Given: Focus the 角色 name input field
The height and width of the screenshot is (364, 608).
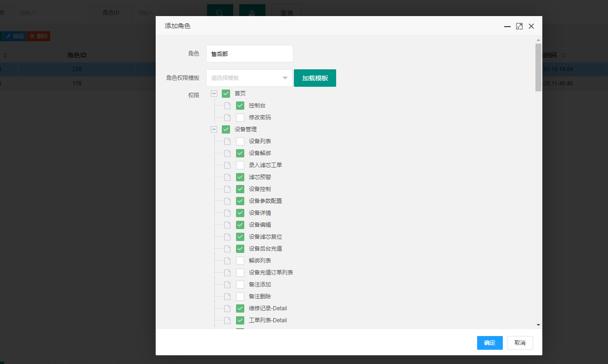Looking at the screenshot, I should (x=249, y=54).
